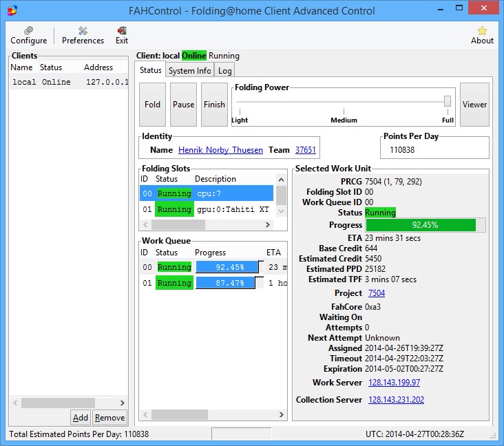Viewport: 504px width, 446px height.
Task: Click Clients list scroll left arrow
Action: tap(15, 403)
